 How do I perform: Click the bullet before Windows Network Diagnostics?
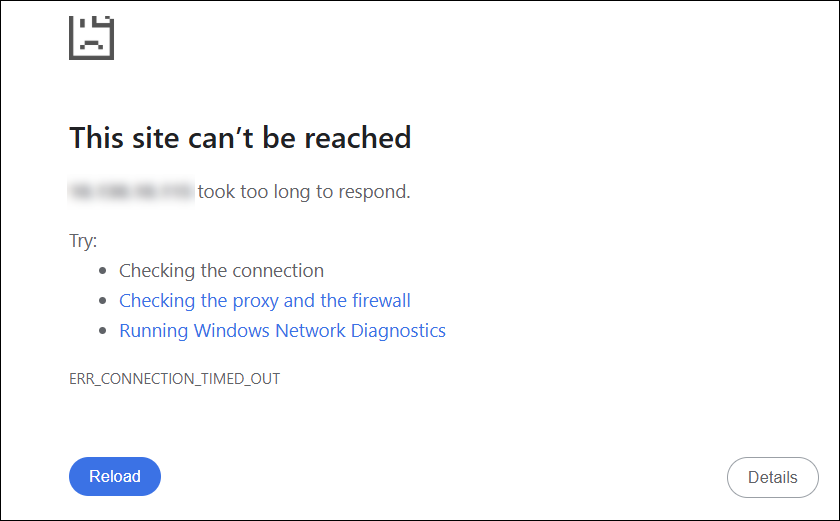tap(104, 331)
